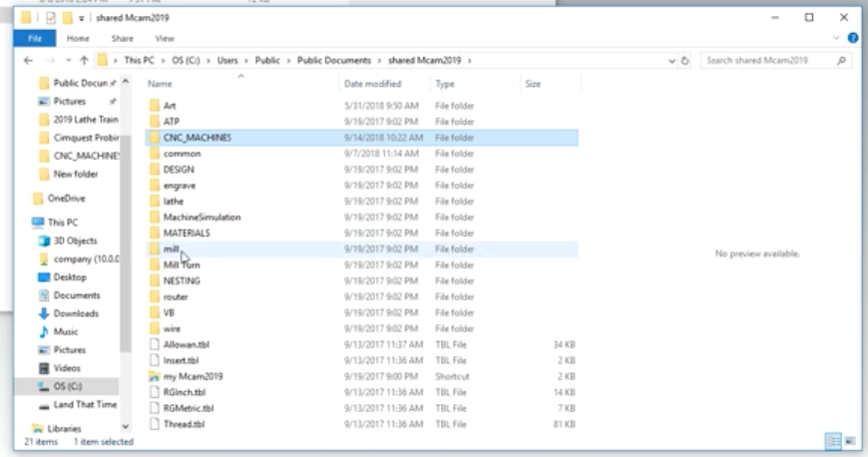Screen dimensions: 868x457
Task: Select the CNC_MACHINES folder in file list
Action: 362,138
